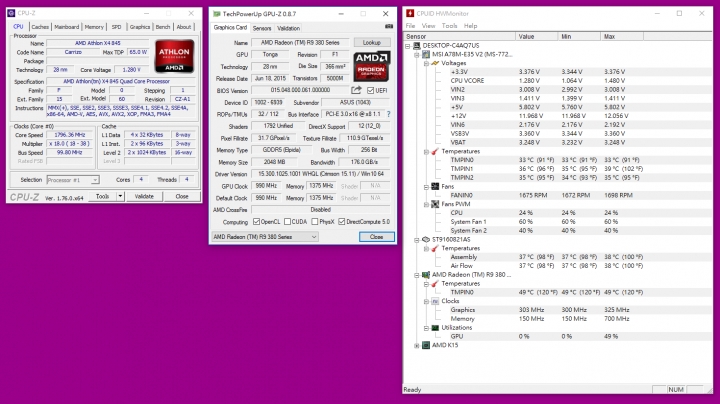Toggle the OpenCL checkbox

[x=256, y=222]
